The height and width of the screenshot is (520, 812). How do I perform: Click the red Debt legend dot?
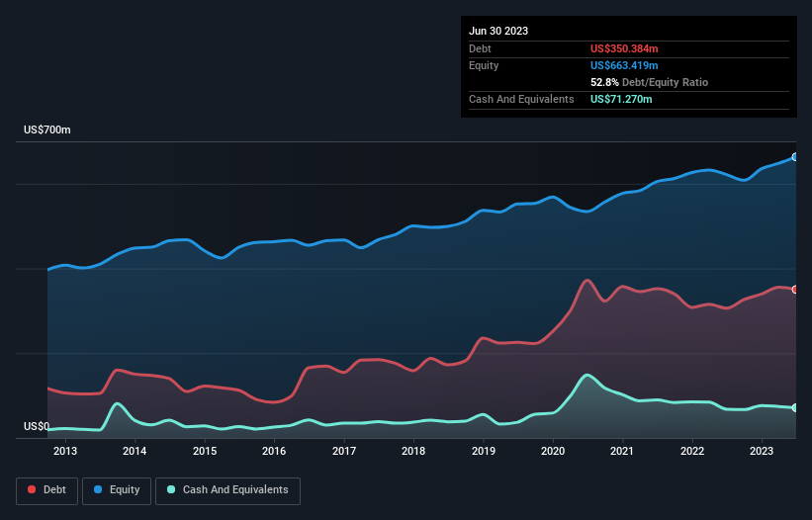click(x=32, y=489)
